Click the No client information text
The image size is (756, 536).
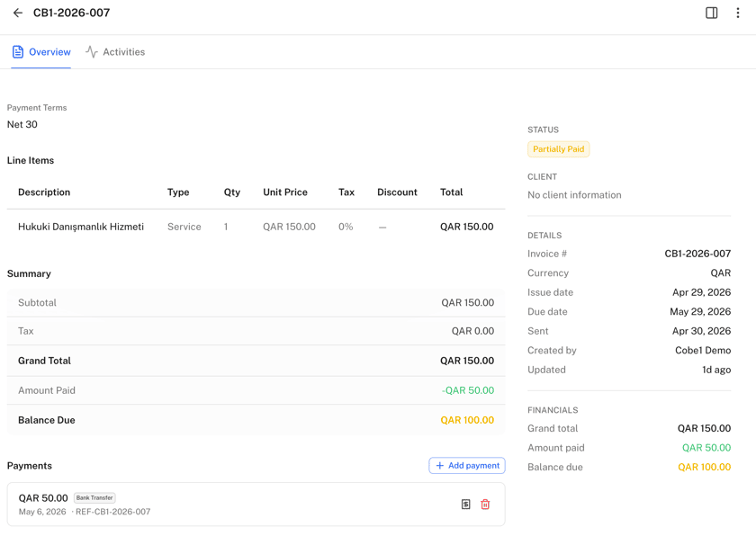click(x=574, y=195)
